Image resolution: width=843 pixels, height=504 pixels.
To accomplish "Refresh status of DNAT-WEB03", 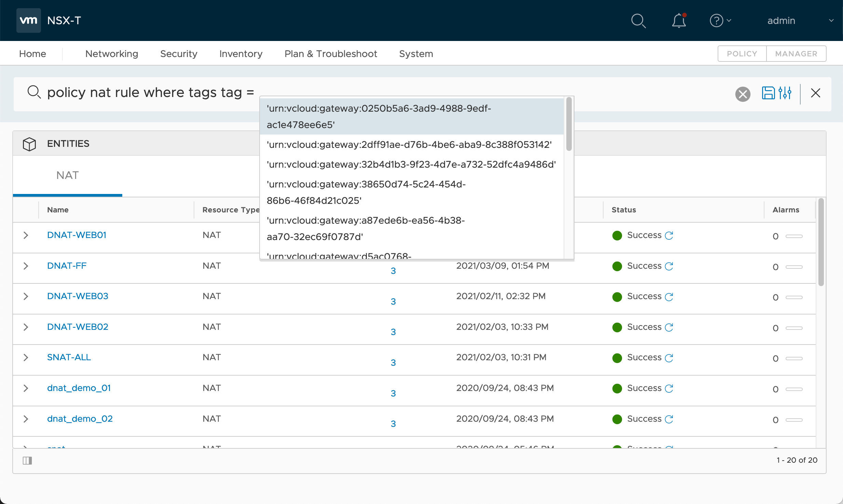I will [669, 297].
